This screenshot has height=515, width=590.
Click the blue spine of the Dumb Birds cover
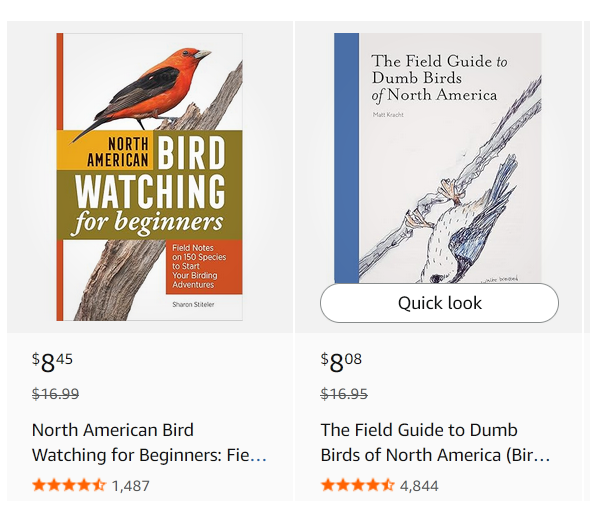click(347, 158)
